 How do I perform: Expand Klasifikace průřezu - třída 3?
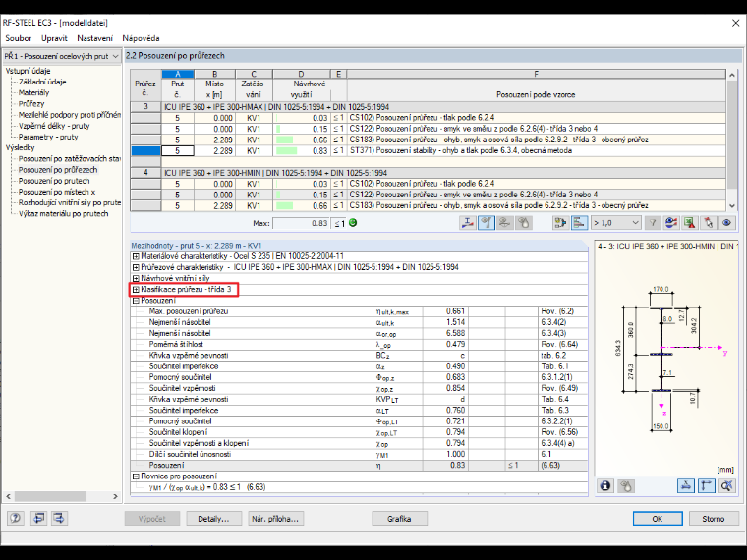(x=136, y=290)
